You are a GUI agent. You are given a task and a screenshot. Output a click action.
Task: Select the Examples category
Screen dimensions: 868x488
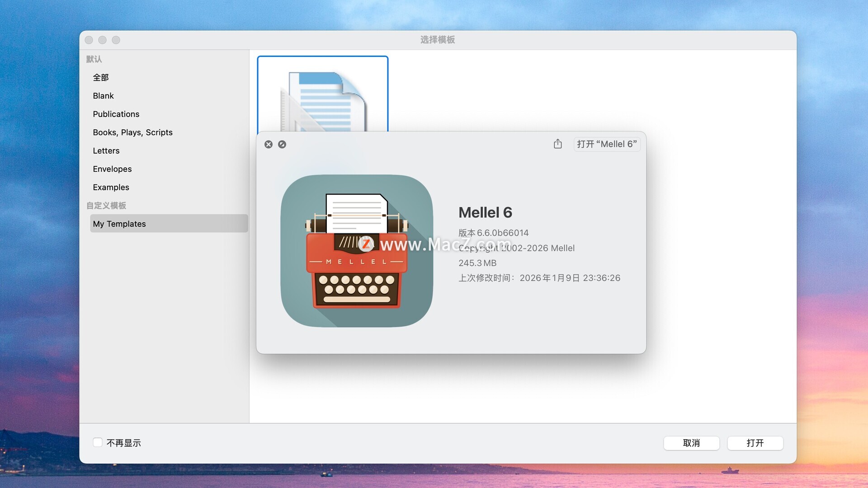pyautogui.click(x=111, y=187)
